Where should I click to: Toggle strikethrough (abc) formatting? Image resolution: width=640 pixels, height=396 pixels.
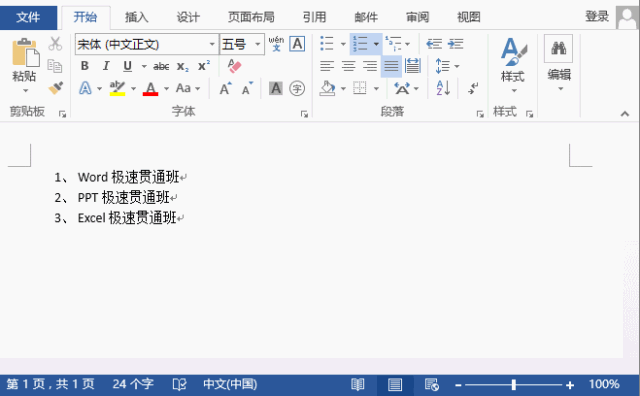point(161,66)
